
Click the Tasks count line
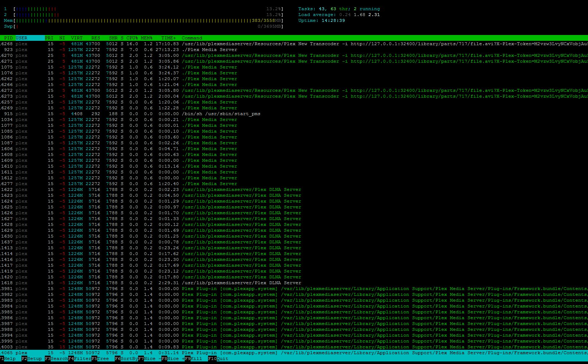[x=339, y=9]
